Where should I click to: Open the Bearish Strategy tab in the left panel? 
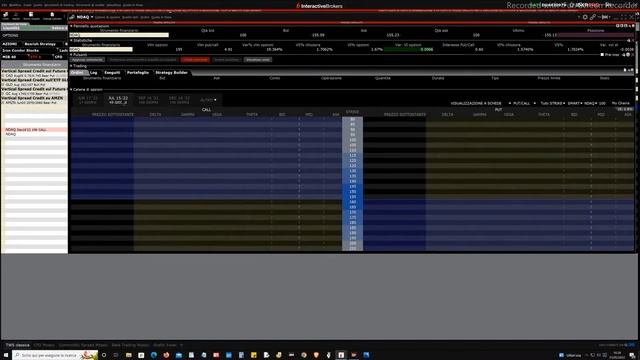pyautogui.click(x=40, y=44)
